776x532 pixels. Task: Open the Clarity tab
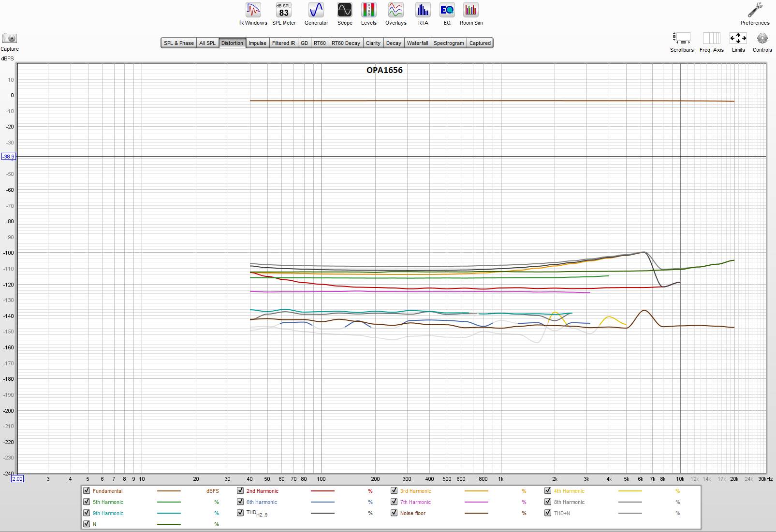click(x=373, y=43)
